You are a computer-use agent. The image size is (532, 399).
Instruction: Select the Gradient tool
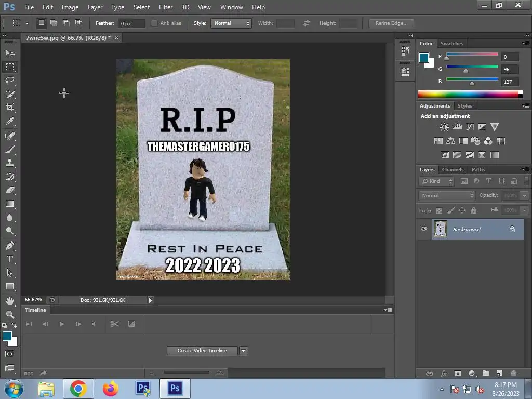pos(10,204)
